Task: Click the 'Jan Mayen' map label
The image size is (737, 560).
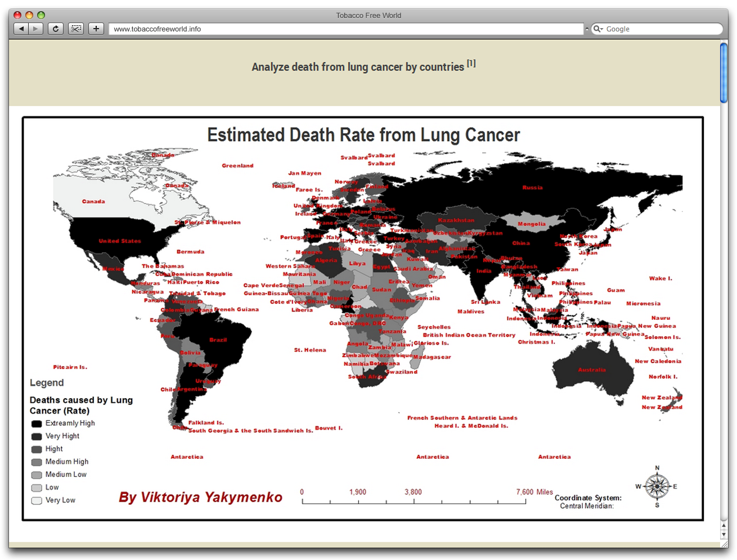Action: click(x=305, y=173)
